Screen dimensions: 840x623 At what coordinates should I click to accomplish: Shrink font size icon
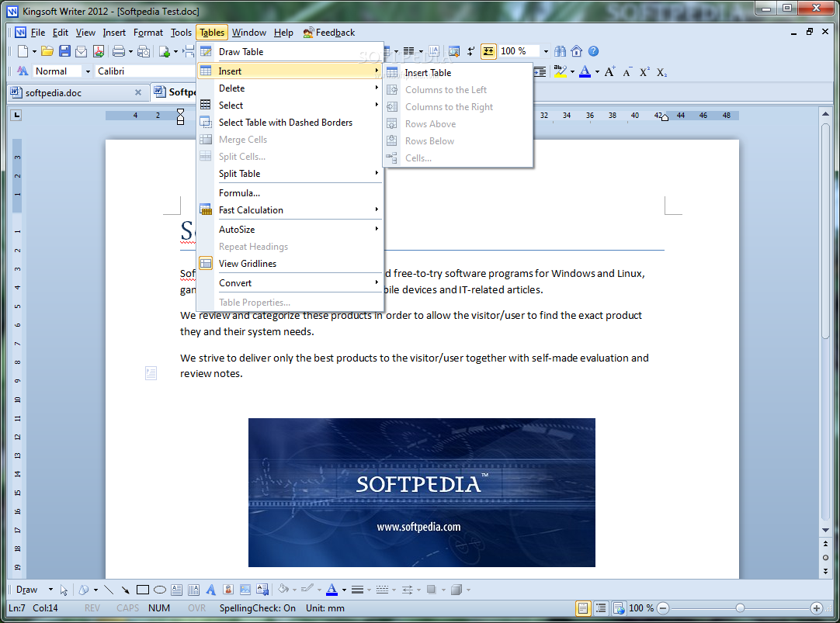click(x=627, y=71)
